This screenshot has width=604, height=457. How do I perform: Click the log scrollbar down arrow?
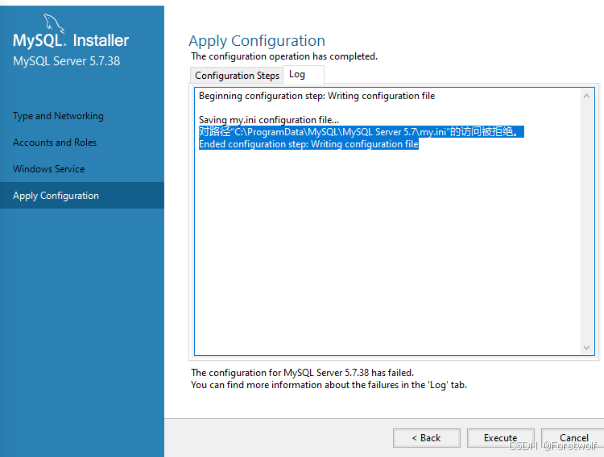587,348
